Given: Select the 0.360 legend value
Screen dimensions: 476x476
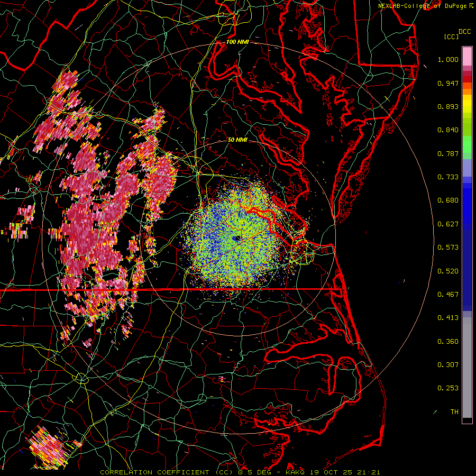Looking at the screenshot, I should [x=448, y=342].
